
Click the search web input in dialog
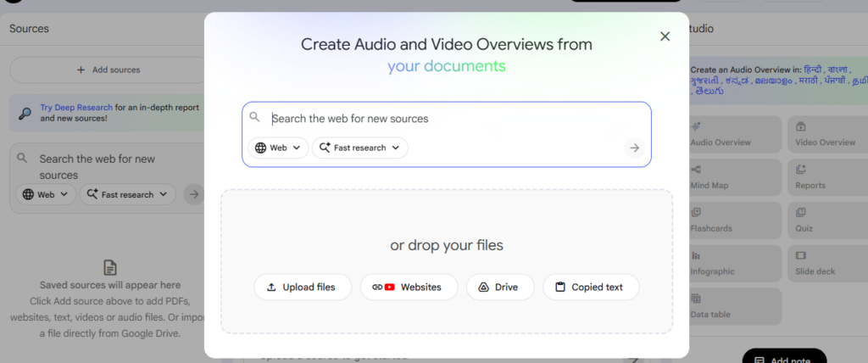(x=449, y=119)
